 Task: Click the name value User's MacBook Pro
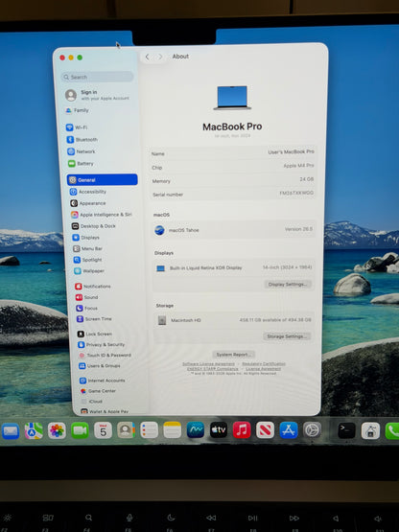291,151
